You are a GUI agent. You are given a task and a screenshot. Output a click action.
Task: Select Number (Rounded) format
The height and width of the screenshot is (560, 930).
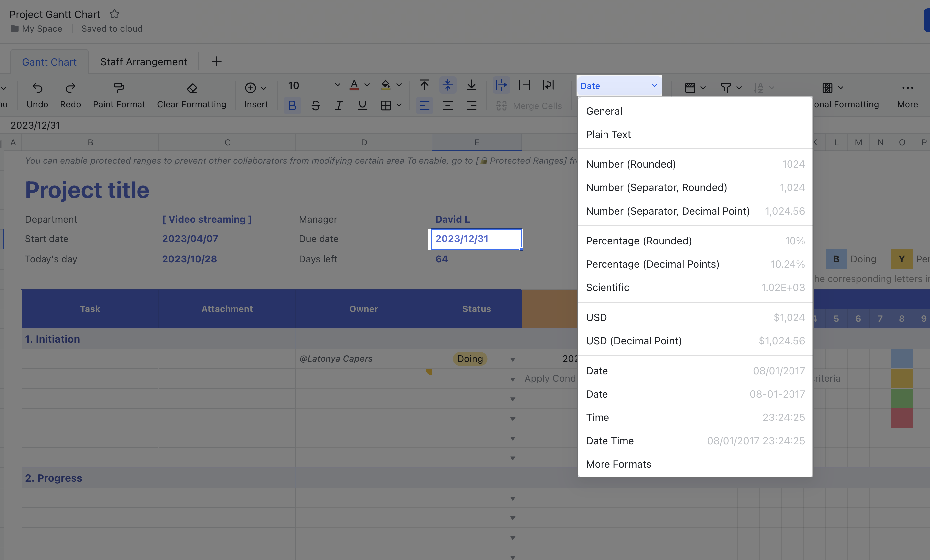pos(695,164)
